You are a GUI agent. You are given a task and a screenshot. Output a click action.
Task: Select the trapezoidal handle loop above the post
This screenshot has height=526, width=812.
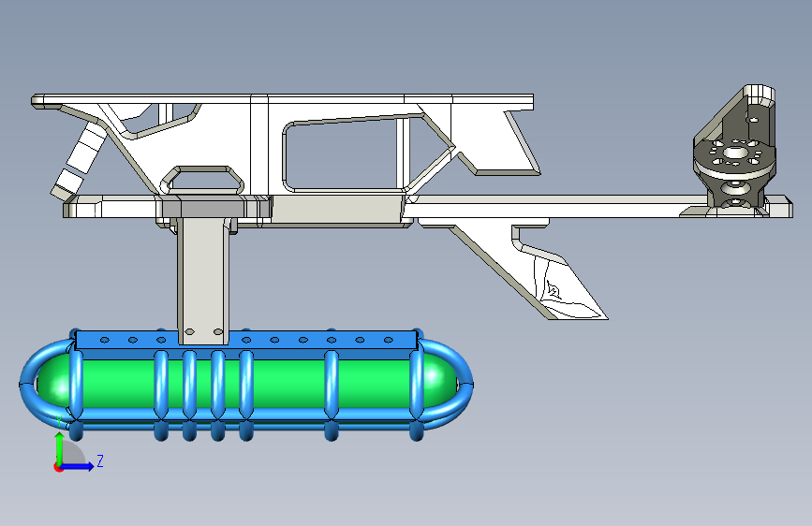point(202,180)
